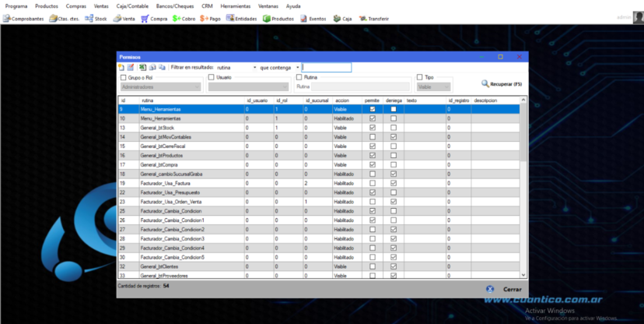Select the General_cambioSucursalGraba row
The height and width of the screenshot is (324, 644).
click(319, 174)
